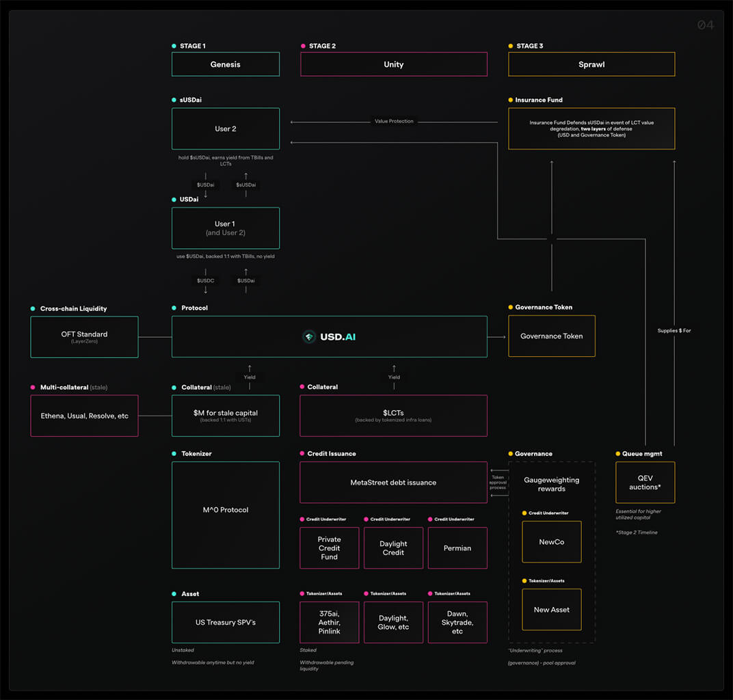Click the $USDC flow label

206,281
